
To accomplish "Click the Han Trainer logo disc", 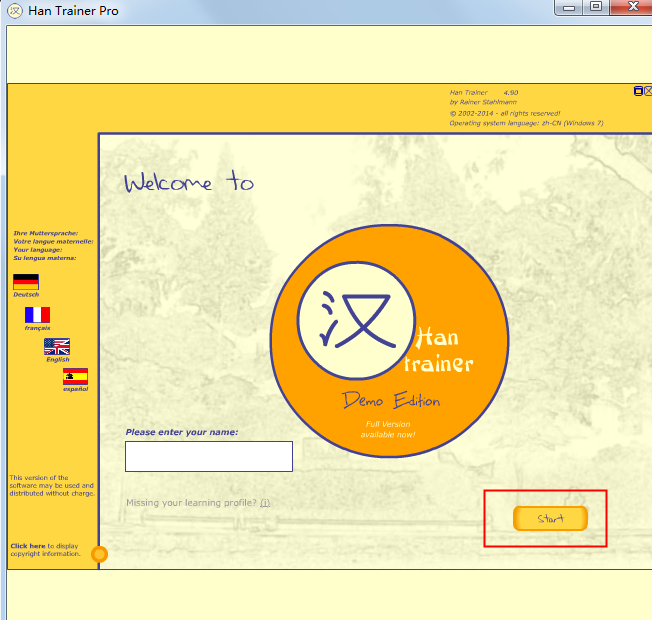I will coord(389,341).
